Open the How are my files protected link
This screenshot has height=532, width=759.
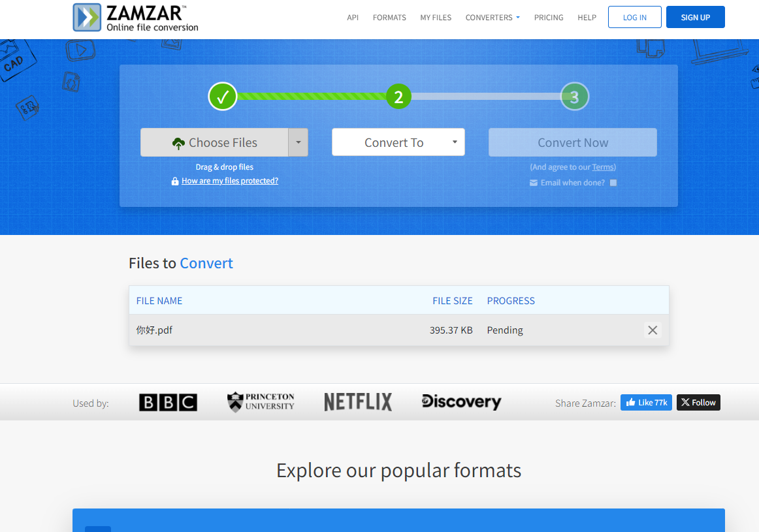tap(229, 181)
